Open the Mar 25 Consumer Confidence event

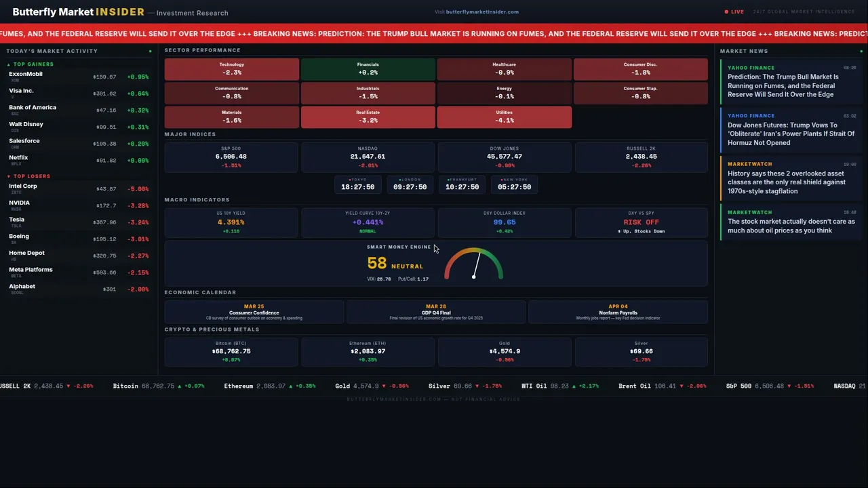(254, 312)
